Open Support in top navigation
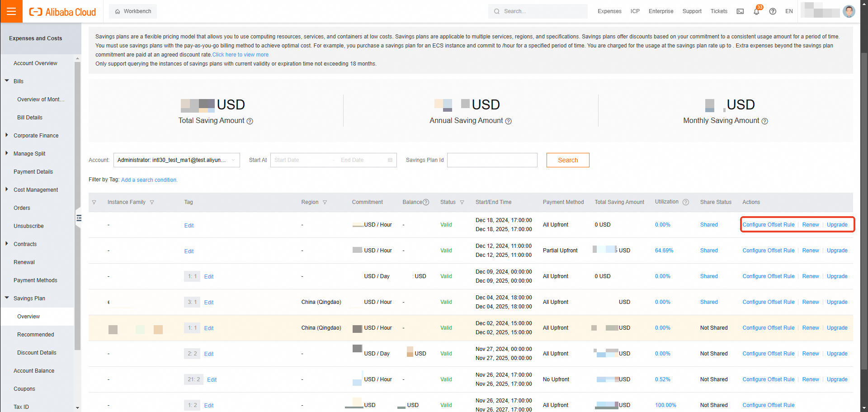This screenshot has width=868, height=412. tap(692, 11)
